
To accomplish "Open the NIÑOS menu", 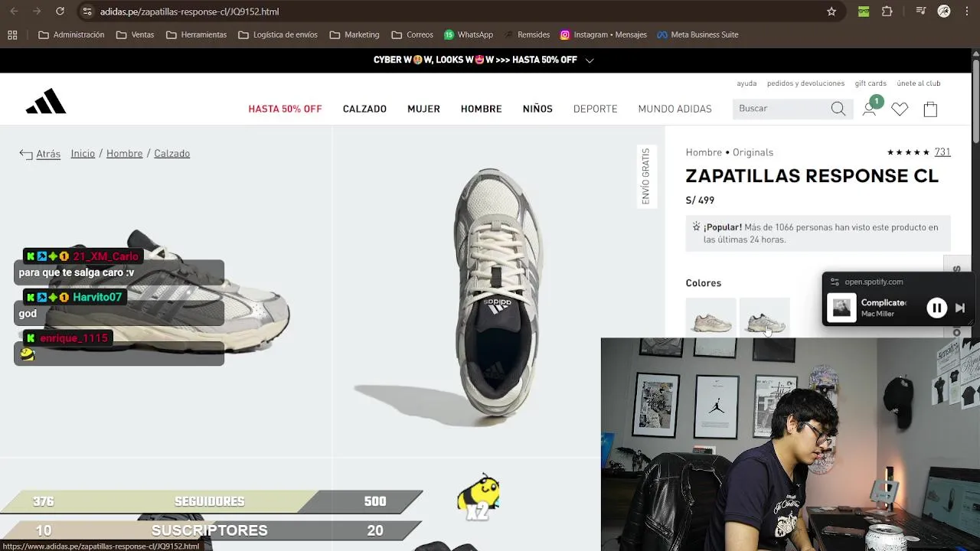I will tap(537, 109).
